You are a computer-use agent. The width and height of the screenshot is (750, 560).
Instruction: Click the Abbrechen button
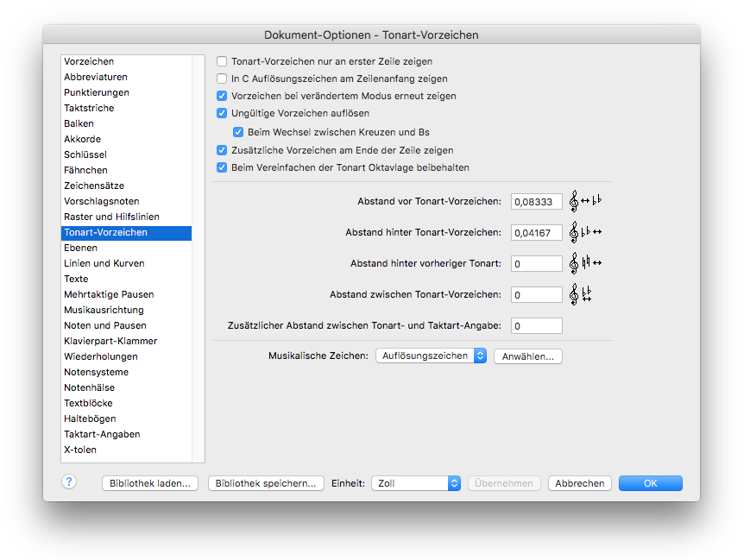pyautogui.click(x=580, y=483)
